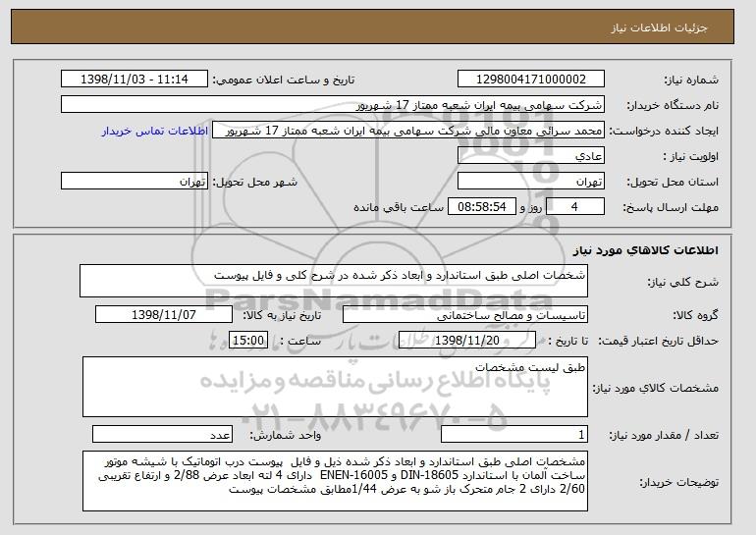Click the حداقل تاریخ اعتبار قیمت label

[x=659, y=342]
